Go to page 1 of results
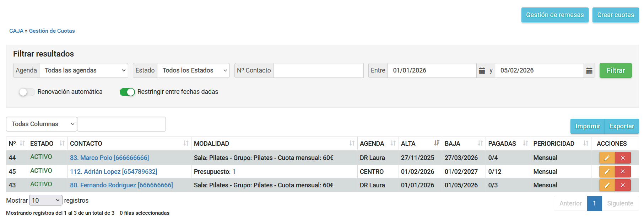 tap(594, 203)
